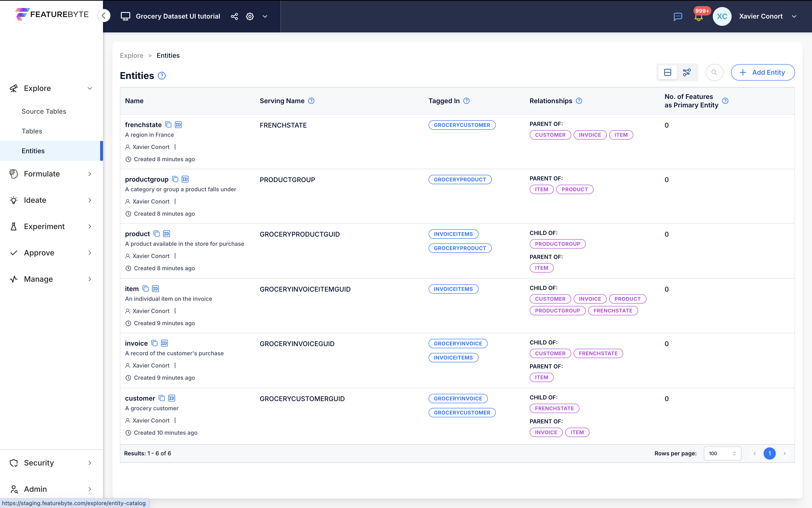Click the help tooltip icon next to Relationships
This screenshot has width=812, height=508.
579,101
